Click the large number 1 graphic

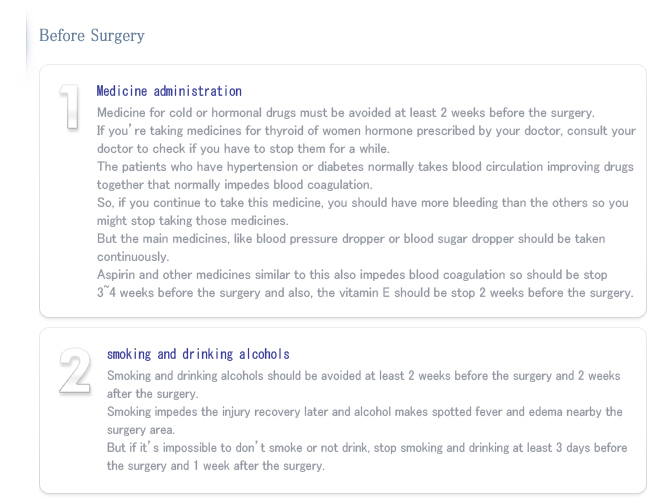pyautogui.click(x=70, y=106)
